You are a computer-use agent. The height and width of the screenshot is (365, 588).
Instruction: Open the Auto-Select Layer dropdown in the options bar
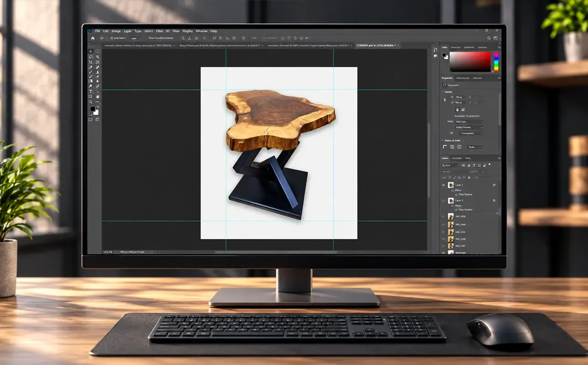click(x=137, y=38)
